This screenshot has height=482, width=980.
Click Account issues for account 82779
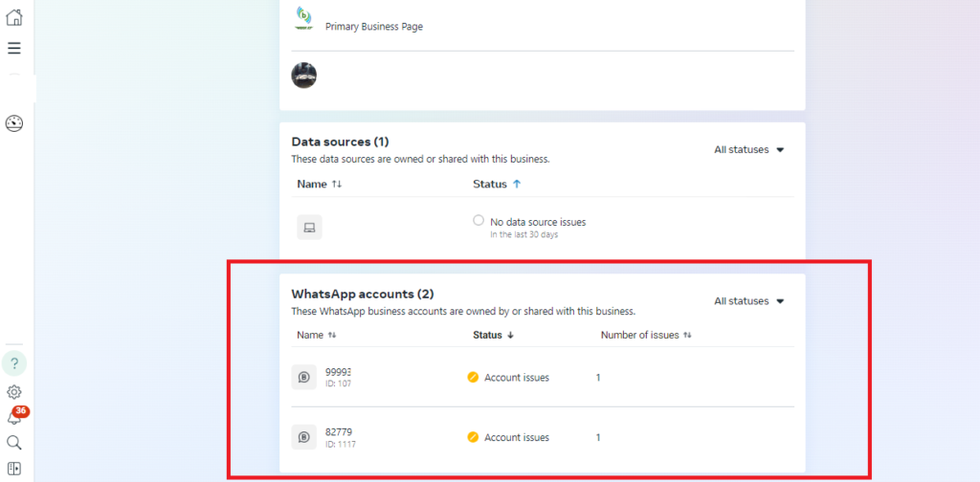(517, 438)
